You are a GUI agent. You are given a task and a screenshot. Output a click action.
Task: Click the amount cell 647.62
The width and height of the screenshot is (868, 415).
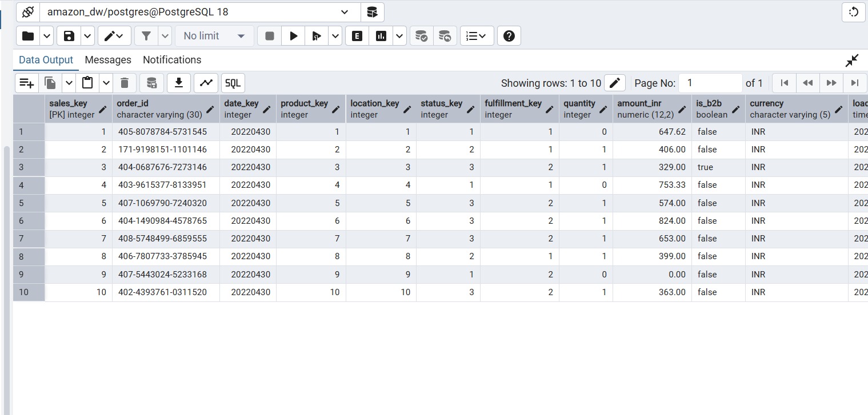[652, 132]
